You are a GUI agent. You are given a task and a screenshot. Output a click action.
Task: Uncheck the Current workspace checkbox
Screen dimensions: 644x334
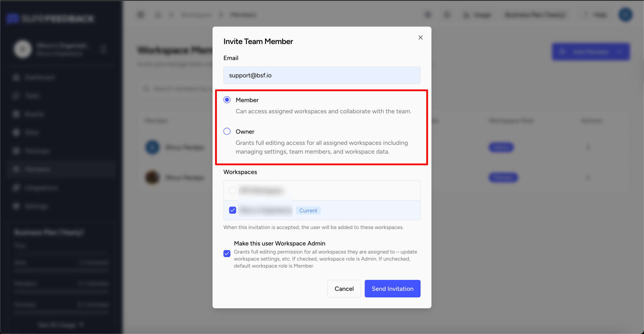click(x=232, y=210)
